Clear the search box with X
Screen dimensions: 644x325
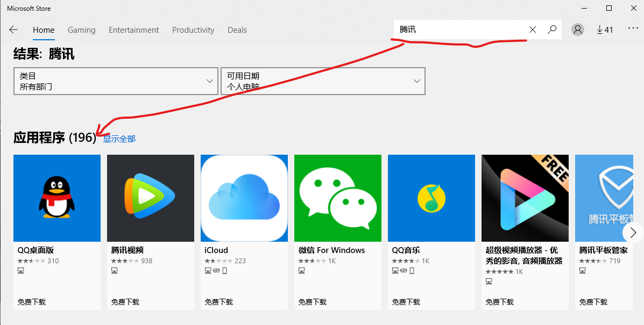(x=532, y=30)
